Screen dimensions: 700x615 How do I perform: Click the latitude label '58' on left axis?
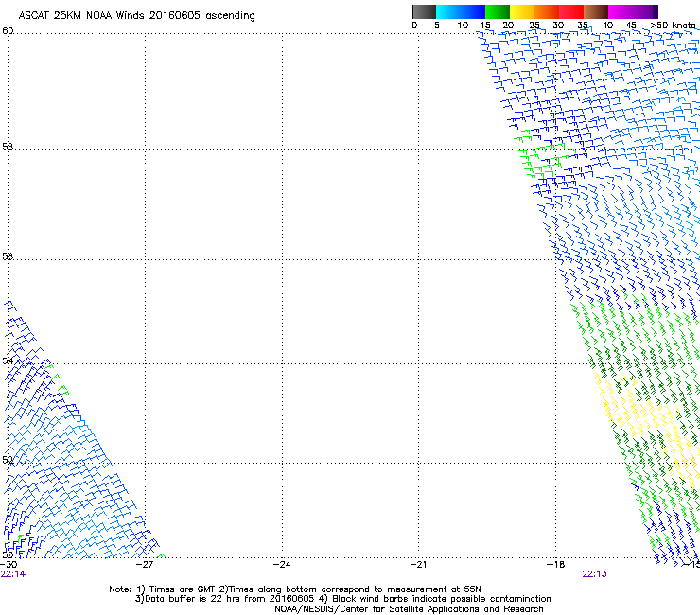[8, 147]
